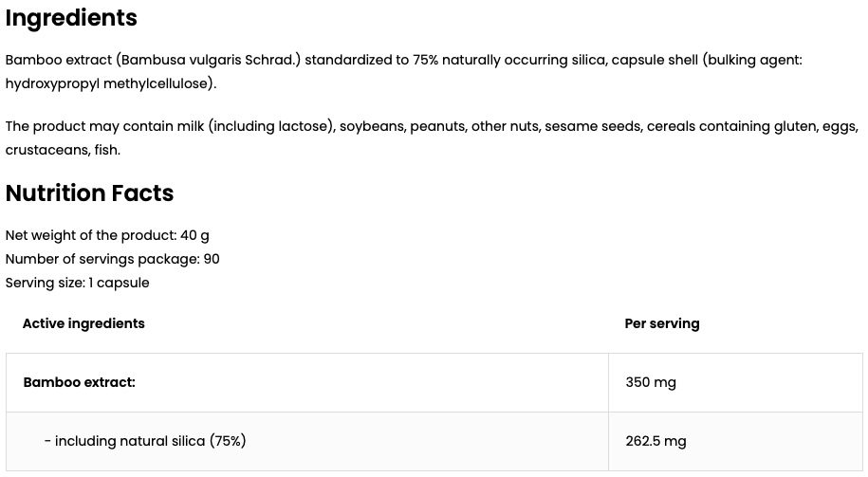Click the Bamboo extract ingredients paragraph
868x477 pixels.
tap(403, 71)
